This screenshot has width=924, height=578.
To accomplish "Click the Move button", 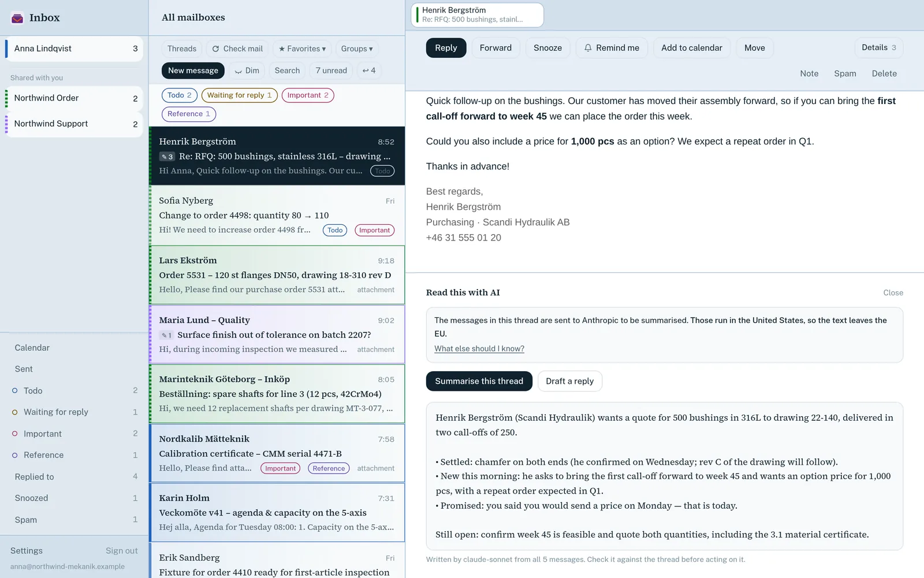I will click(x=754, y=48).
